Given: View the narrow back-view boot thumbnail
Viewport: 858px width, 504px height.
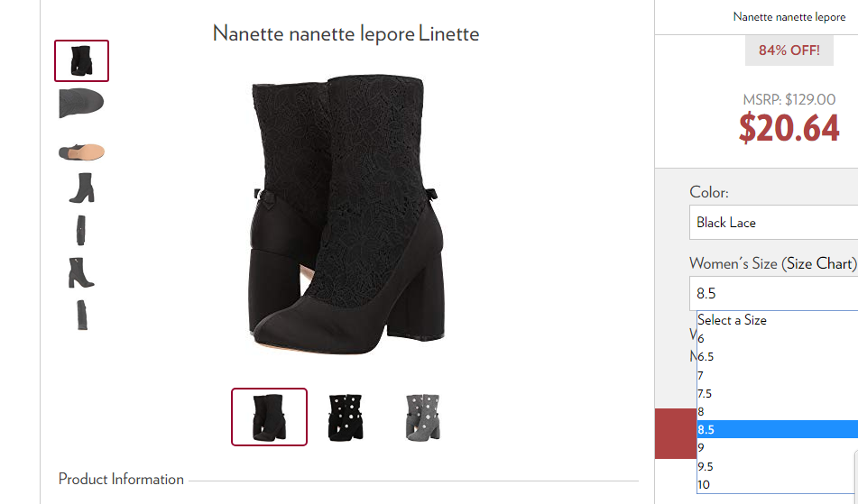Looking at the screenshot, I should tap(81, 230).
